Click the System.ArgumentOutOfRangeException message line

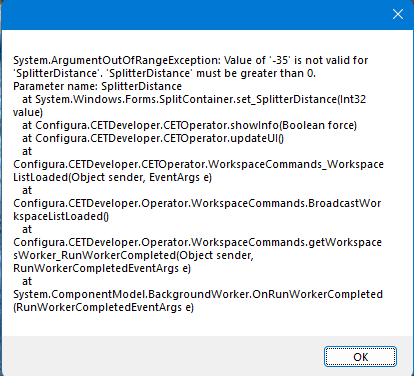click(191, 60)
